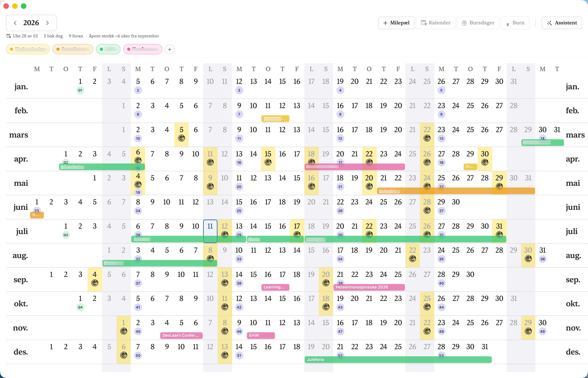
Task: Open the pink event bar in apr.
Action: (x=355, y=167)
